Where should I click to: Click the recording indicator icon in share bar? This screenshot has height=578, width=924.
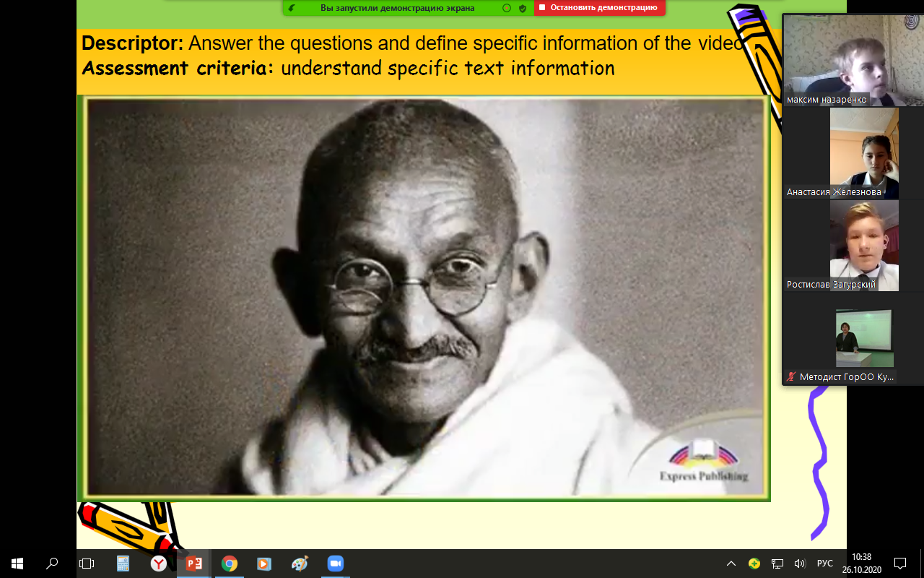(506, 8)
